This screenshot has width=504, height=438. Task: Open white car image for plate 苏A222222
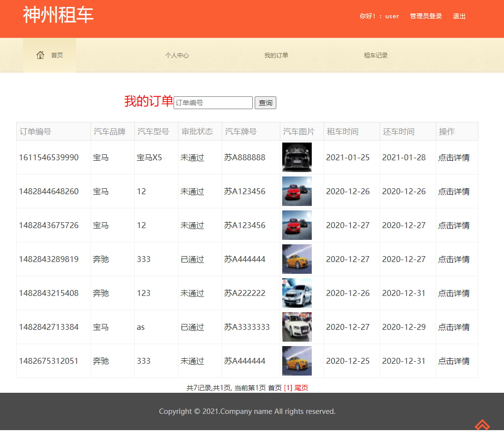pos(296,293)
